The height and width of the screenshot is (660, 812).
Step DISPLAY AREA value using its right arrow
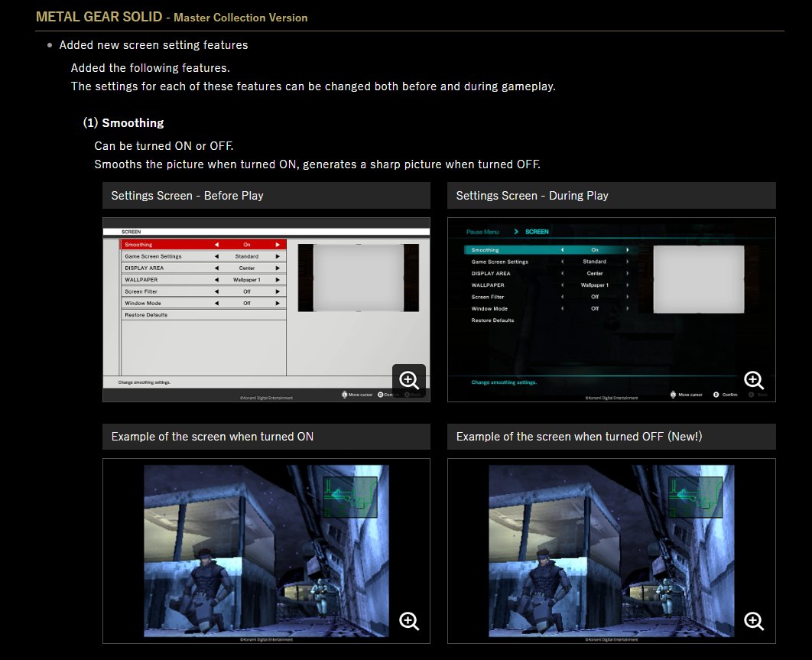point(277,268)
